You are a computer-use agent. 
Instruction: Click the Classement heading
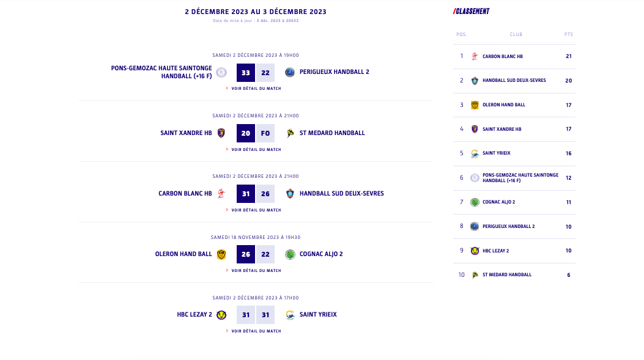[472, 11]
